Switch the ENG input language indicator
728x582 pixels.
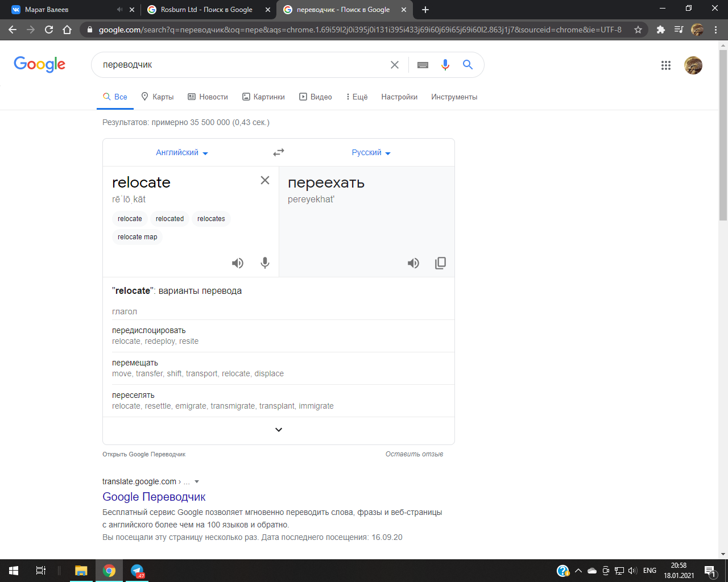650,571
